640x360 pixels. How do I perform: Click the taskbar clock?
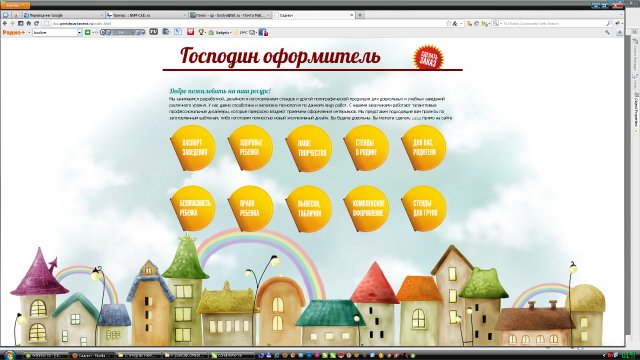tap(629, 356)
